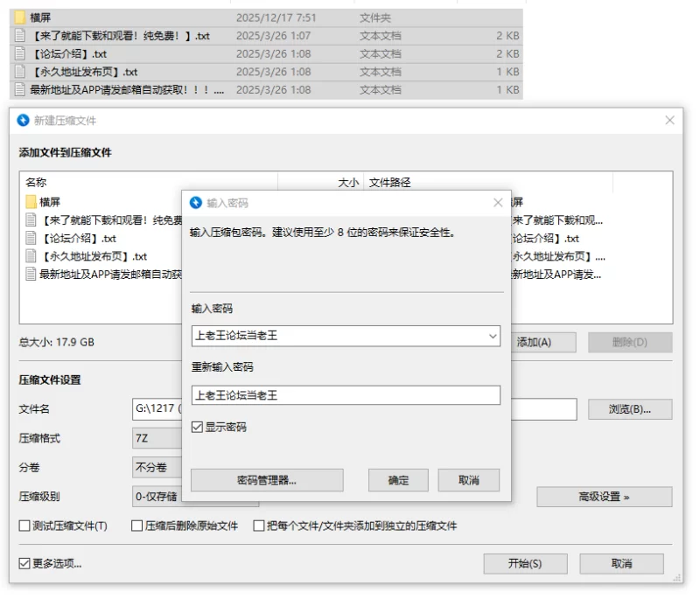Click 【论坛介绍】.txt document icon in archive list
The height and width of the screenshot is (599, 700).
[31, 238]
